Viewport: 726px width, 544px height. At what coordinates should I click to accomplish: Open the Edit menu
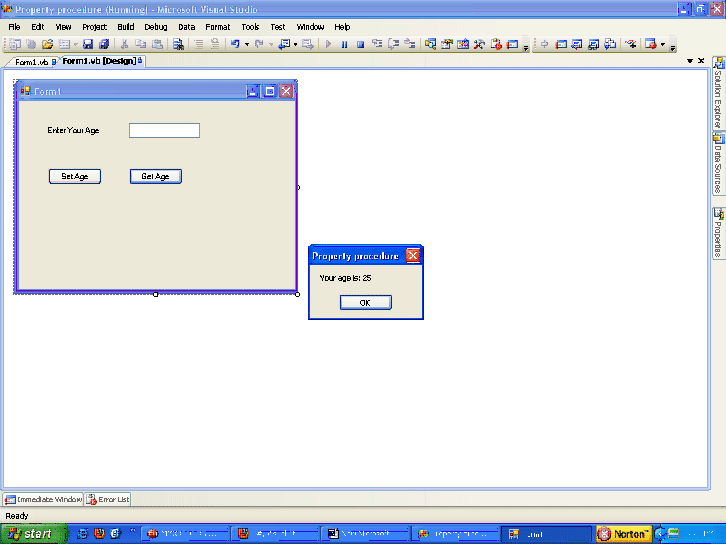(x=38, y=27)
